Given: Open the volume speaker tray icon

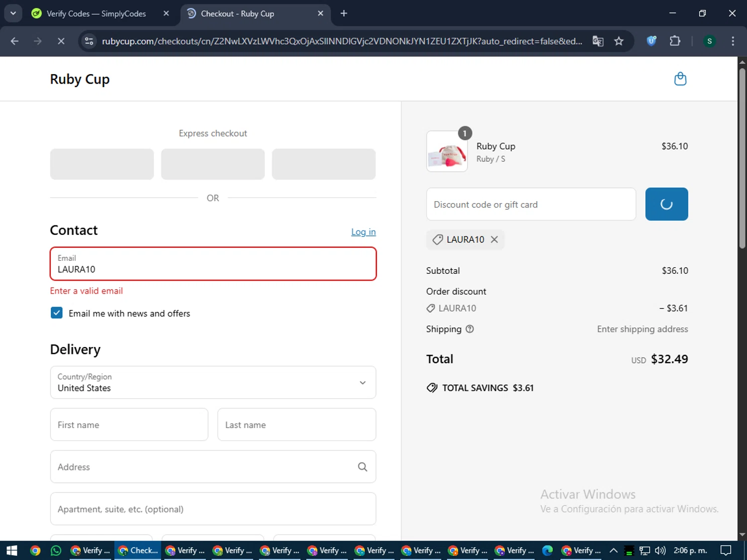Looking at the screenshot, I should pyautogui.click(x=660, y=551).
